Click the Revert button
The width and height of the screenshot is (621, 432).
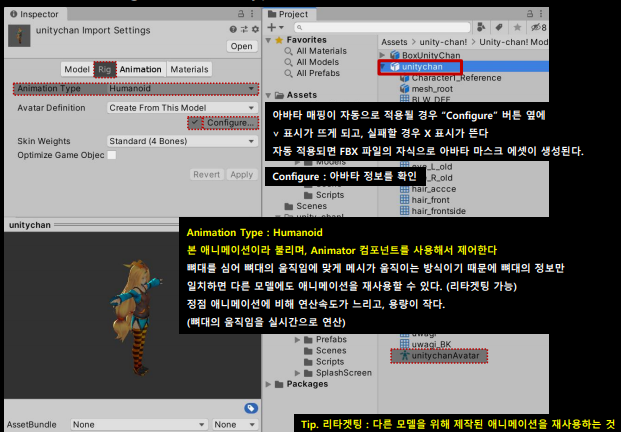pyautogui.click(x=206, y=175)
